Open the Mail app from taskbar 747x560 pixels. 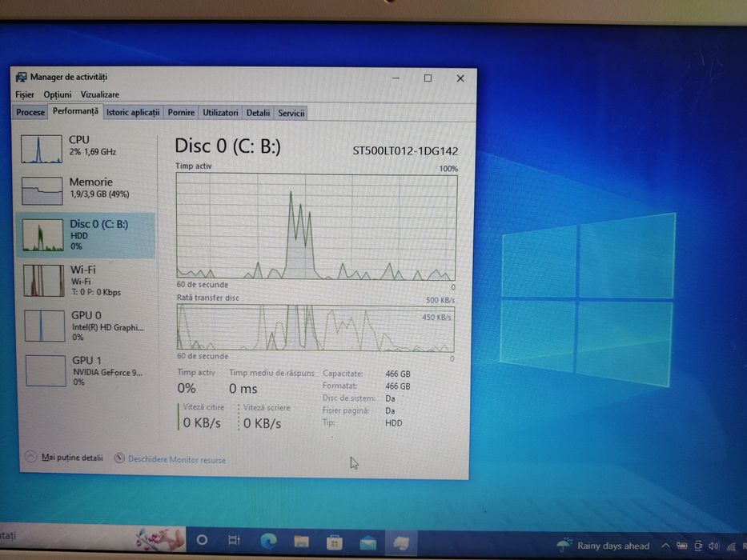(367, 542)
